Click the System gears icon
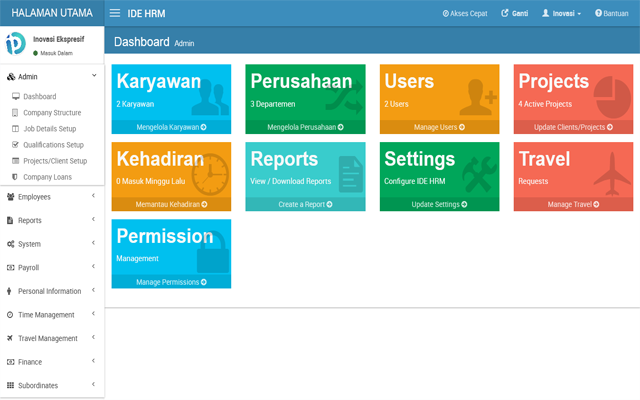Screen dimensions: 640x400 [11, 244]
